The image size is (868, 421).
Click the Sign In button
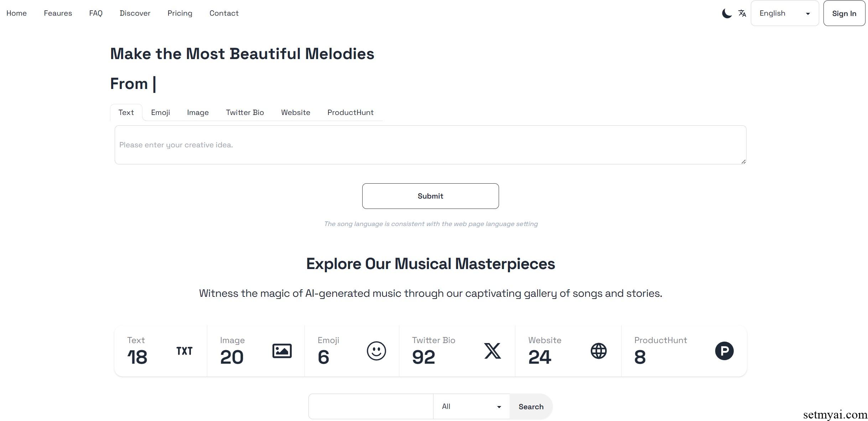(x=844, y=14)
